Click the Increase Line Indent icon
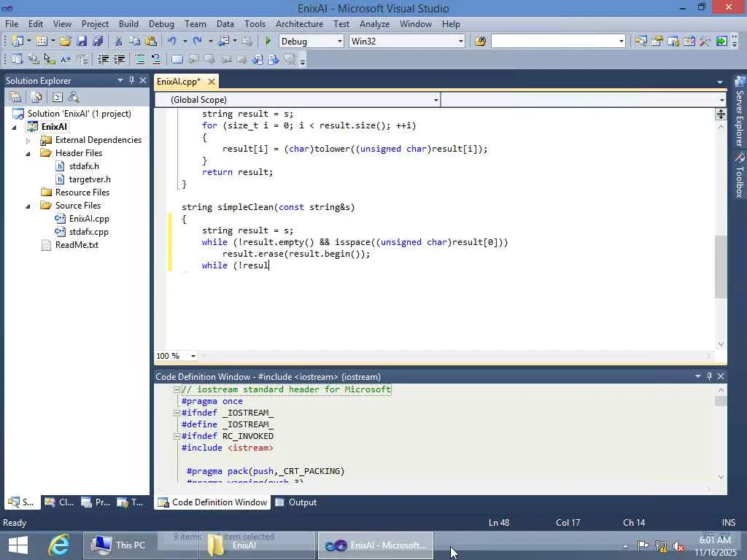 coord(119,60)
